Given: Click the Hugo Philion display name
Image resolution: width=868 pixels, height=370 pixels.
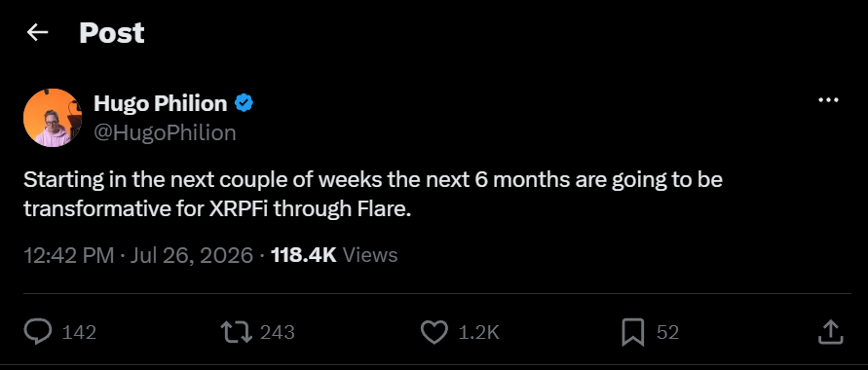Looking at the screenshot, I should pyautogui.click(x=161, y=103).
